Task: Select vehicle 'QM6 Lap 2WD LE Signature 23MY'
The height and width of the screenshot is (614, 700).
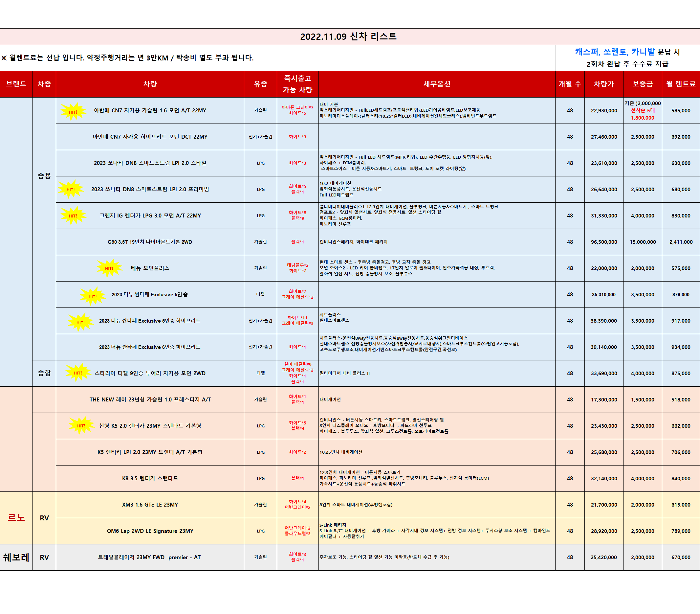Action: coord(150,531)
